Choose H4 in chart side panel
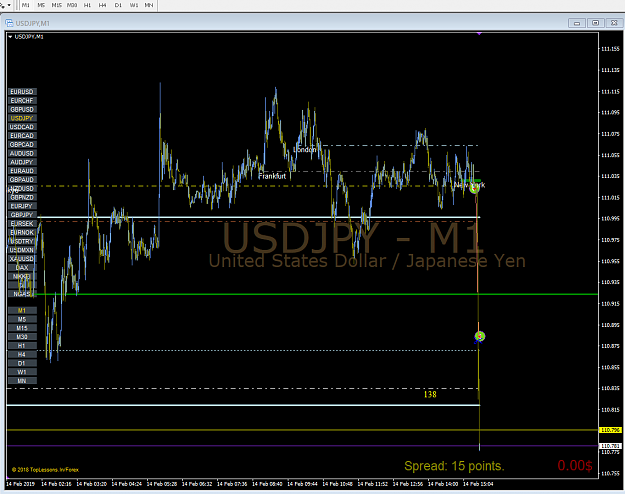625x494 pixels. [22, 354]
